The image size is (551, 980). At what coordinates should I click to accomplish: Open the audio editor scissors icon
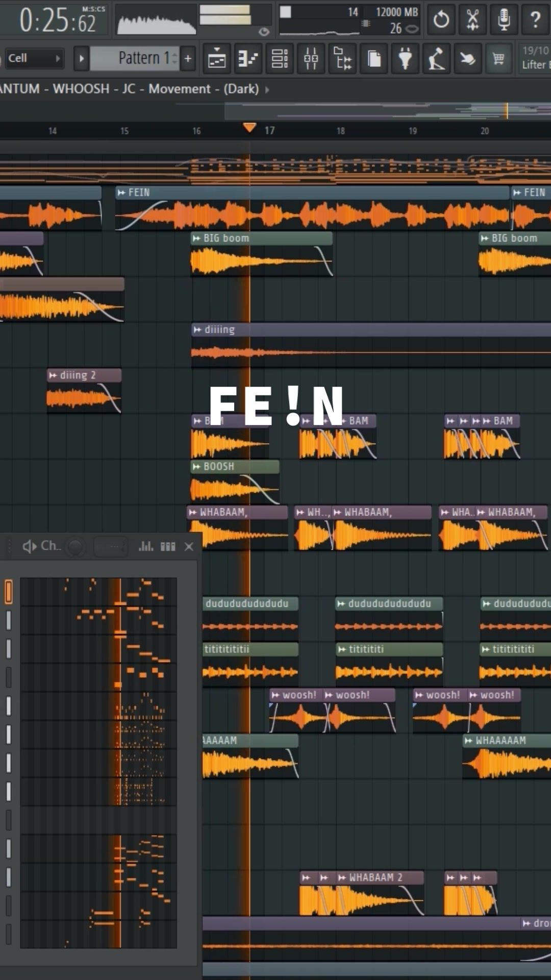click(x=472, y=20)
